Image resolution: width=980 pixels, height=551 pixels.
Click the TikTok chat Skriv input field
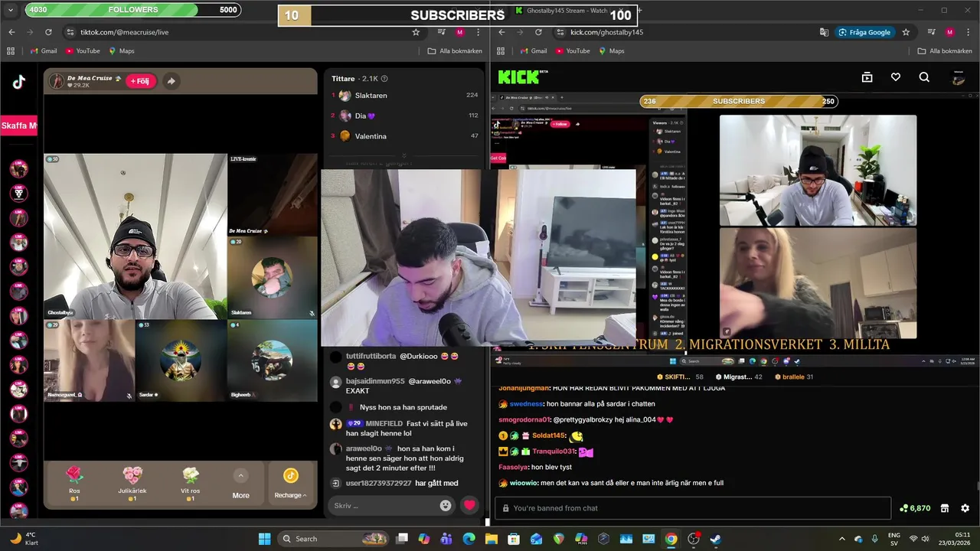(x=384, y=505)
